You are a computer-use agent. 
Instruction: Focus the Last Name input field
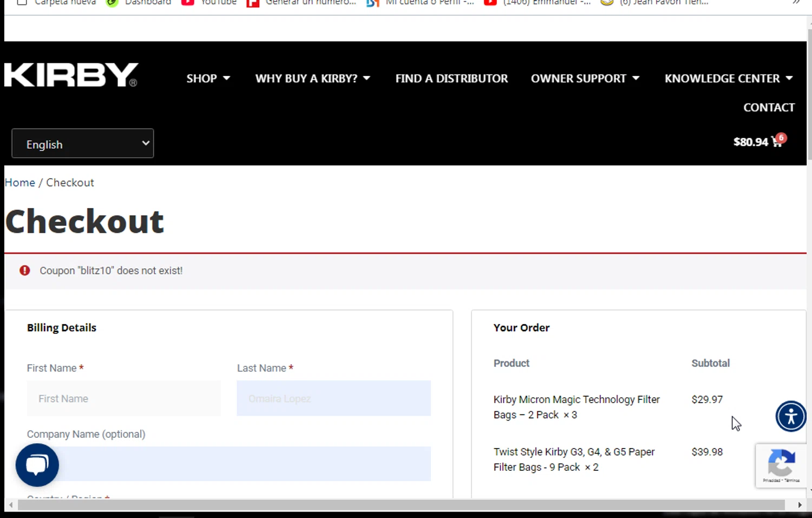click(x=334, y=398)
